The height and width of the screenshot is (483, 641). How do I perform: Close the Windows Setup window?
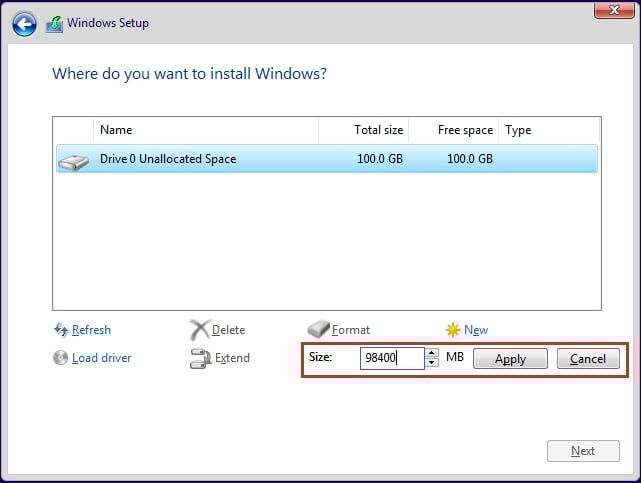coord(614,10)
